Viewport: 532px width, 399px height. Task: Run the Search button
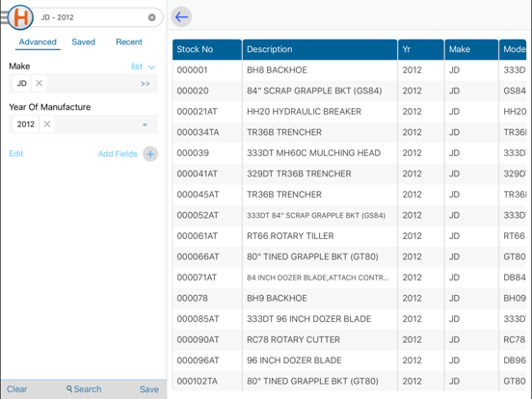[84, 389]
